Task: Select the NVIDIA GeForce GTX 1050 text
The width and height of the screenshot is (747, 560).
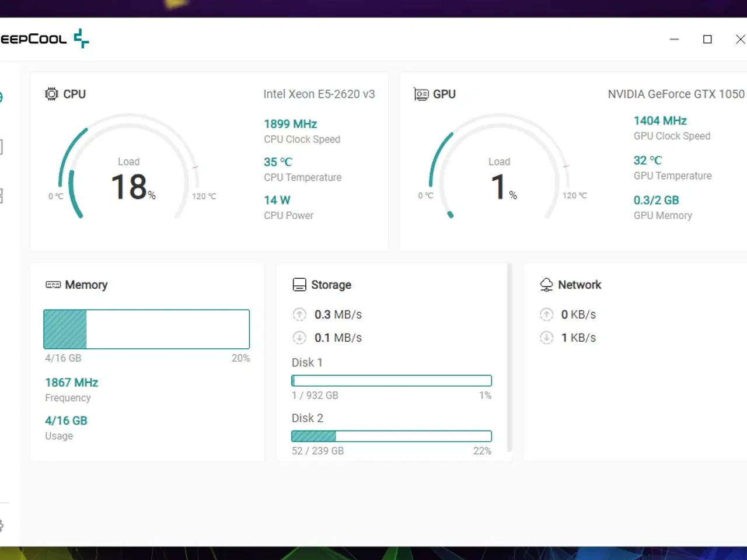Action: (x=676, y=94)
